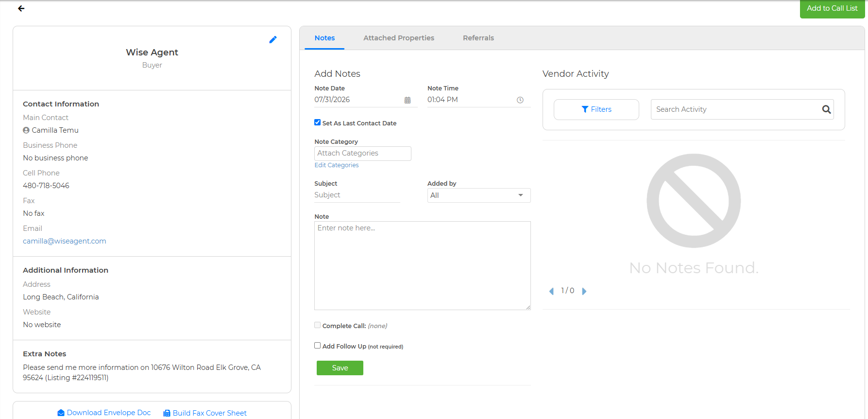This screenshot has width=868, height=419.
Task: Open the camilla@wiseagent.com email link
Action: [x=65, y=241]
